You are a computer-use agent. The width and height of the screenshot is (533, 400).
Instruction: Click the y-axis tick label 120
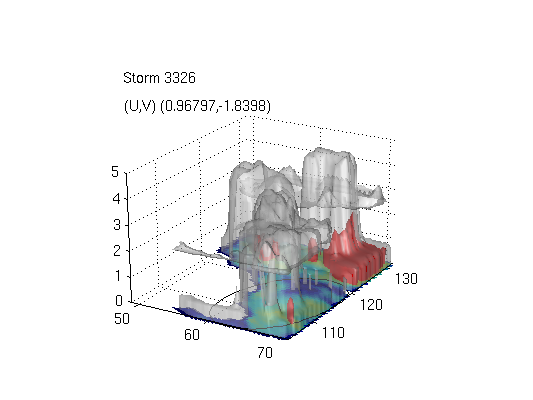371,305
